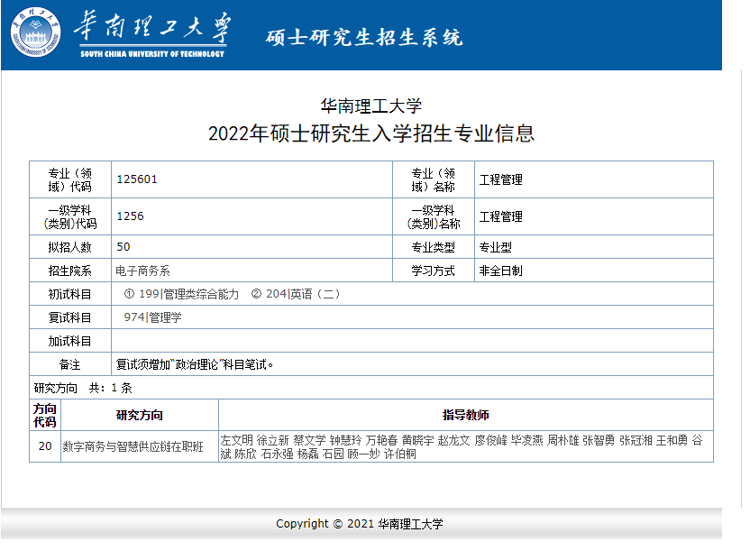Click the SCUT round university seal logo

(x=36, y=32)
